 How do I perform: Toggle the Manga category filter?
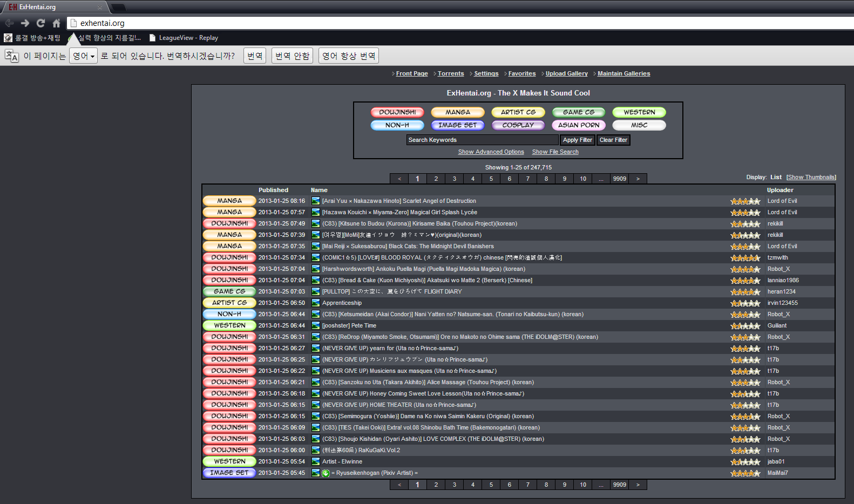click(458, 112)
